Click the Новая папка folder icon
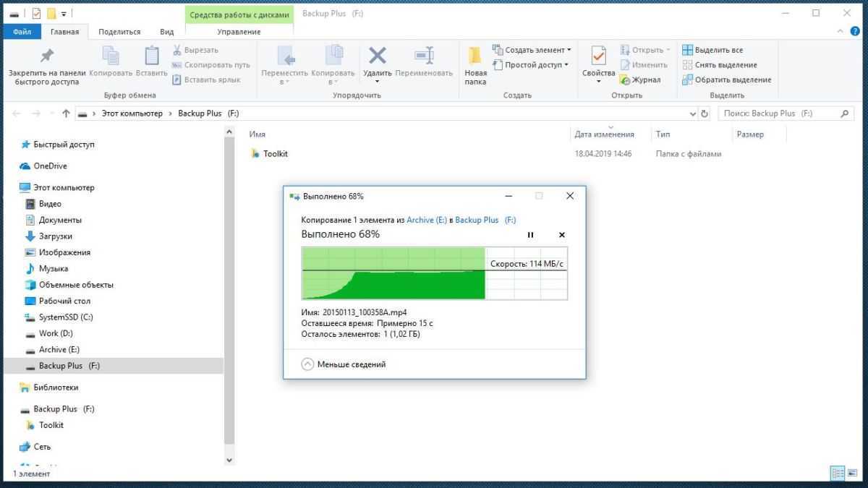 pyautogui.click(x=475, y=56)
